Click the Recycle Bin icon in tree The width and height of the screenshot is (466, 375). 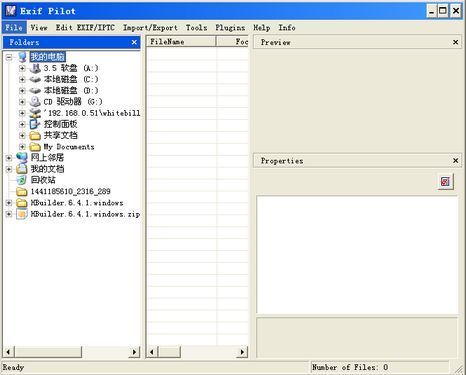[x=22, y=180]
